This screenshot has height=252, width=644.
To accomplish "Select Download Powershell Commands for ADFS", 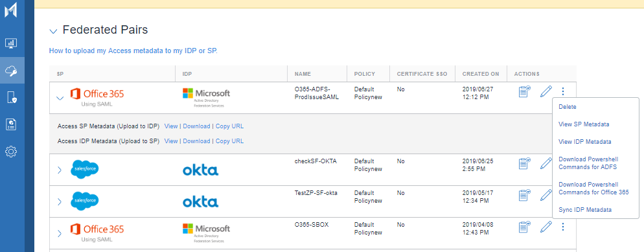I will tap(588, 163).
